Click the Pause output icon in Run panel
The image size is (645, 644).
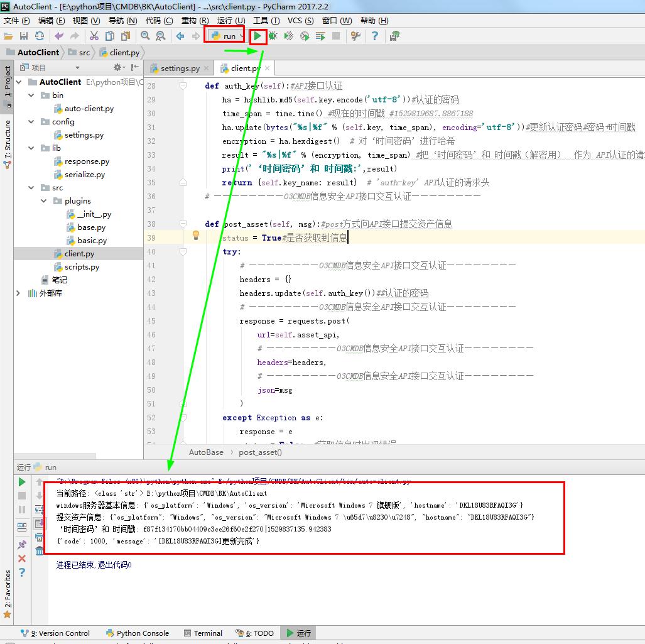[22, 510]
